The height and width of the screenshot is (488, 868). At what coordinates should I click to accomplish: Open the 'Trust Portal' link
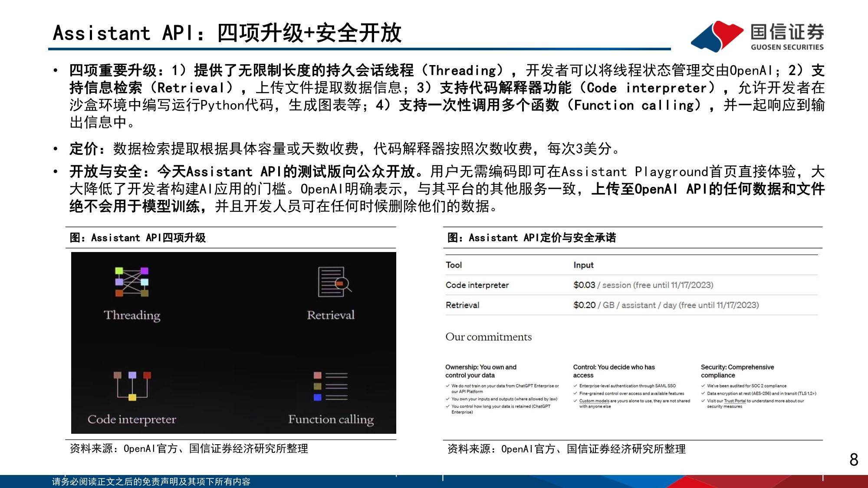coord(735,401)
